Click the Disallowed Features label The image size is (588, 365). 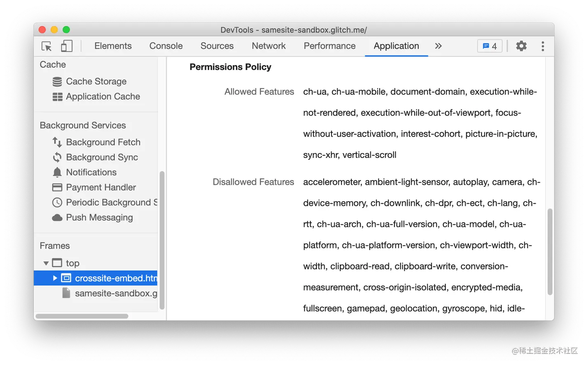coord(253,182)
